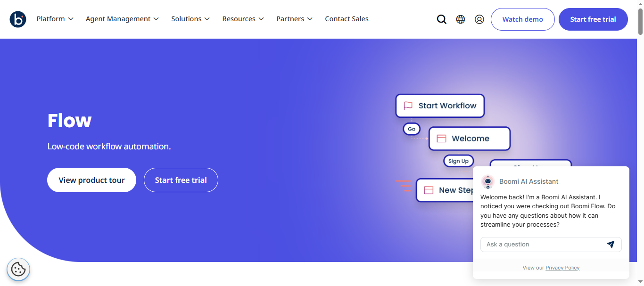644x286 pixels.
Task: Open the Solutions dropdown menu
Action: [190, 19]
